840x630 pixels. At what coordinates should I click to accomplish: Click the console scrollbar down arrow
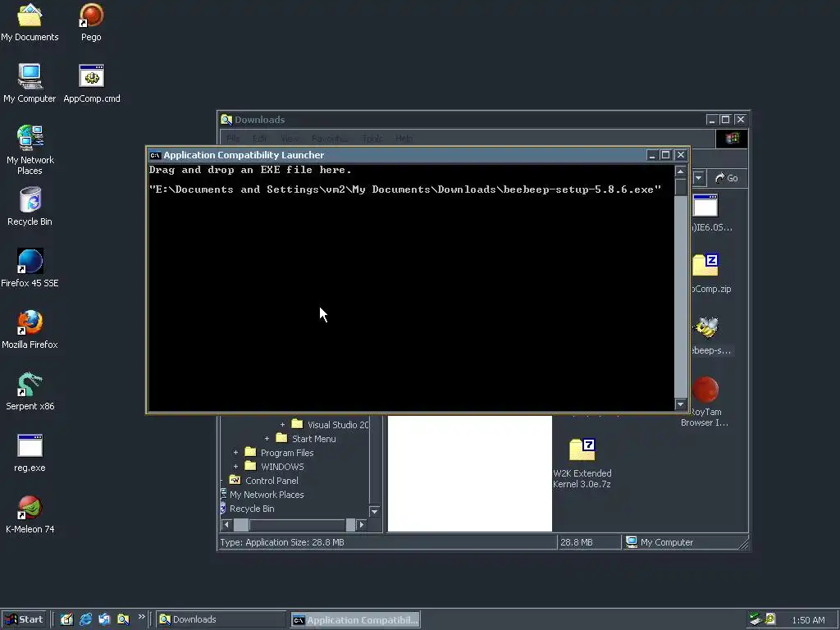point(680,404)
